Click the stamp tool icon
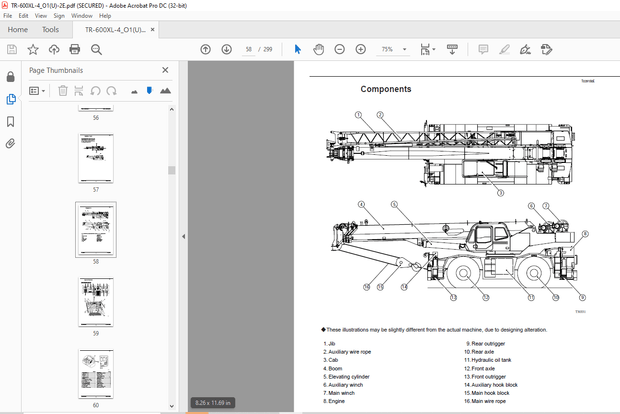Screen dimensions: 620x414 (546, 49)
